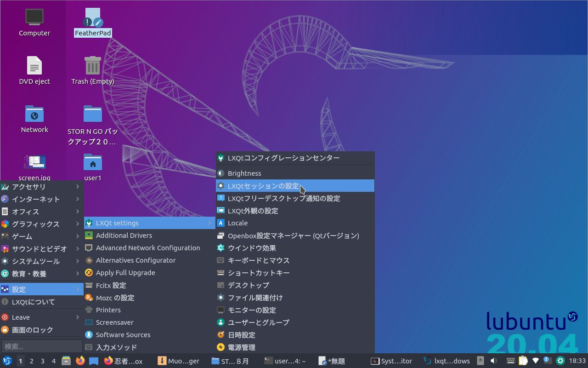Open 日時設定

[295, 335]
